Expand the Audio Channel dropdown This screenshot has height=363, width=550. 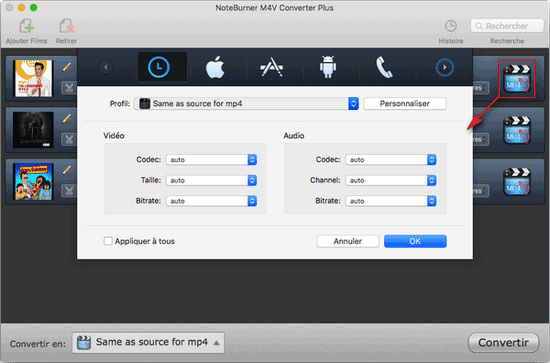click(x=391, y=180)
